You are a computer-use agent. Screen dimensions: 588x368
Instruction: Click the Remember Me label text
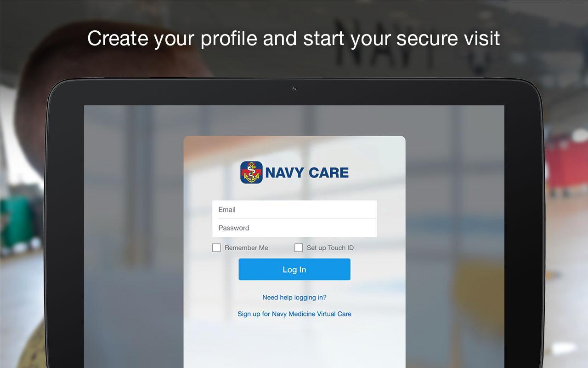246,248
